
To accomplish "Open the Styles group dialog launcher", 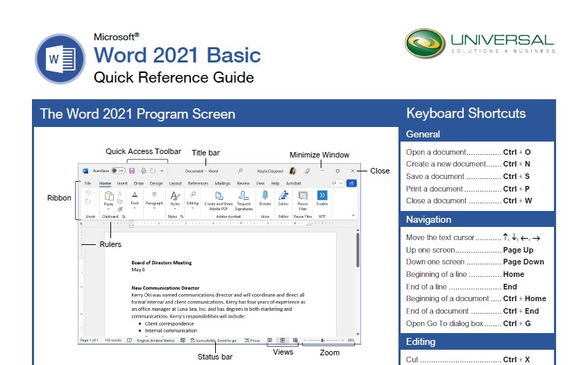I will click(182, 217).
